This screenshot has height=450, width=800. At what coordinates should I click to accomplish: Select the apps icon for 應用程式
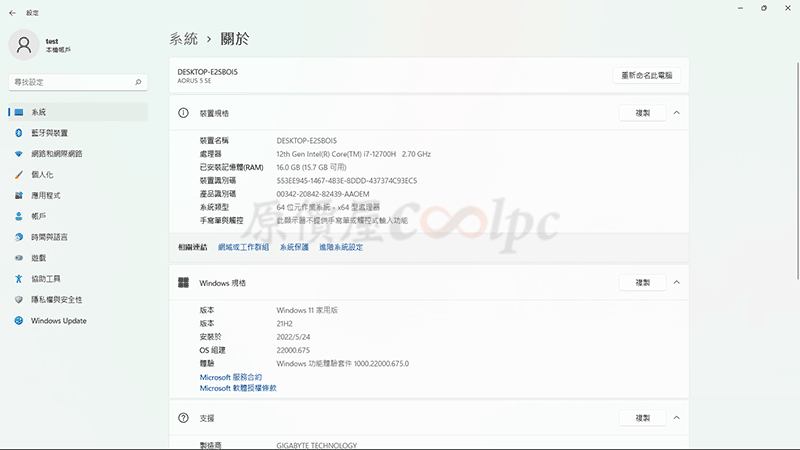click(19, 195)
